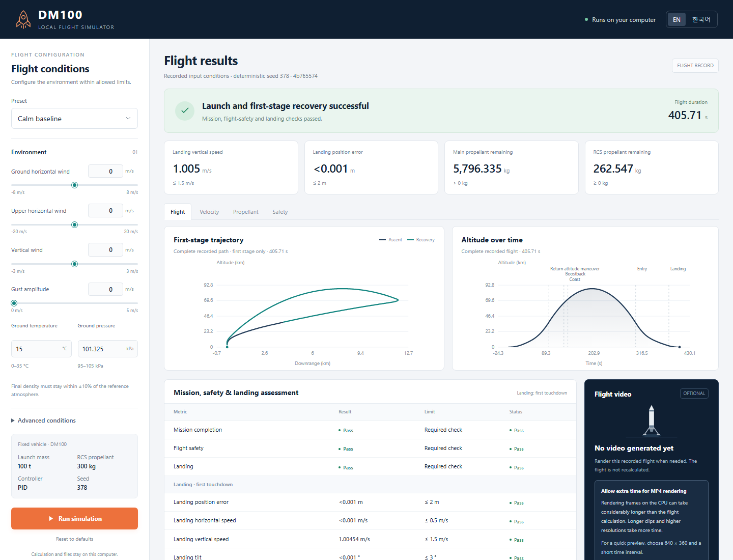This screenshot has height=560, width=733.
Task: Click the Boostback marker label on altitude chart
Action: [x=575, y=274]
